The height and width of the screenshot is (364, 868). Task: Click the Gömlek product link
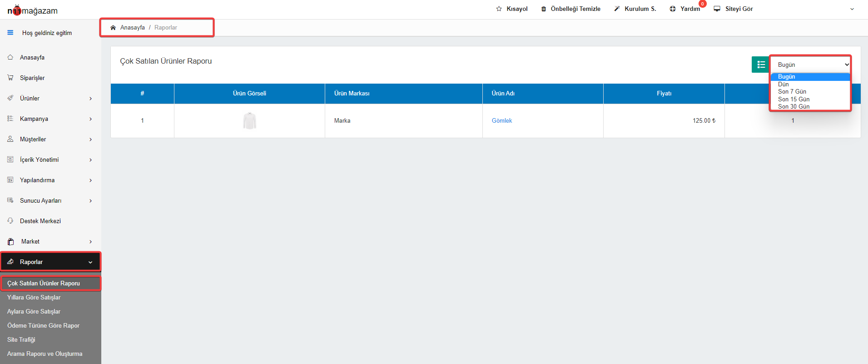[502, 120]
